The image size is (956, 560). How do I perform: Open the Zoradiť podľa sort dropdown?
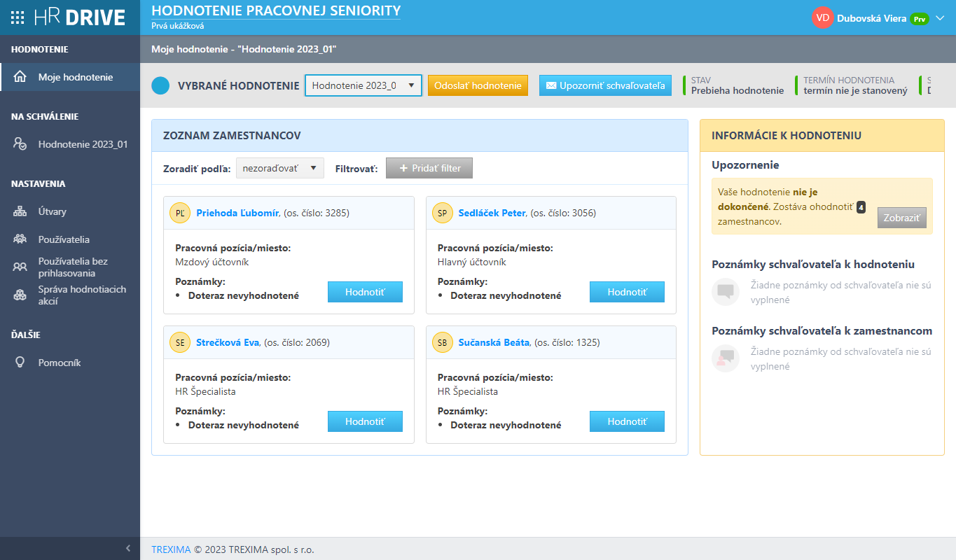pyautogui.click(x=279, y=168)
